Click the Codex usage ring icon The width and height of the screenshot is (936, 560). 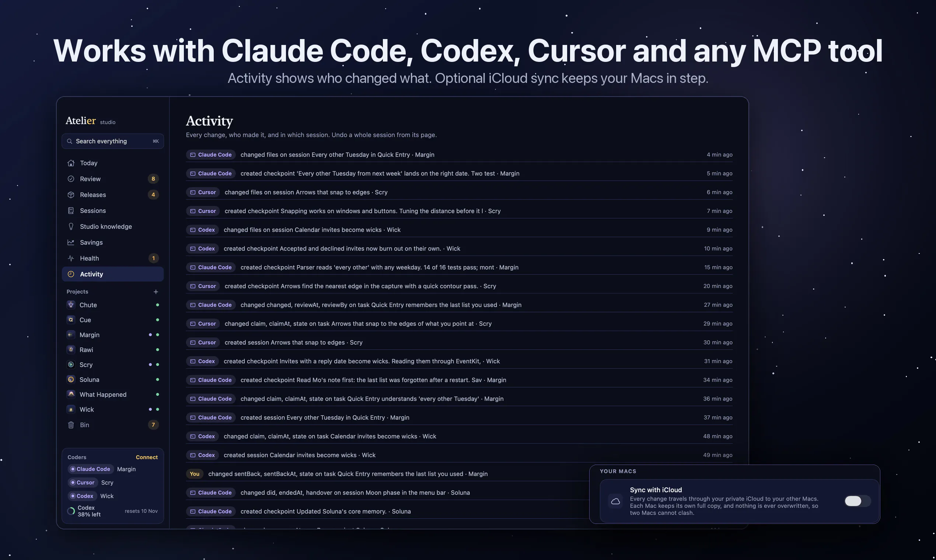click(71, 511)
